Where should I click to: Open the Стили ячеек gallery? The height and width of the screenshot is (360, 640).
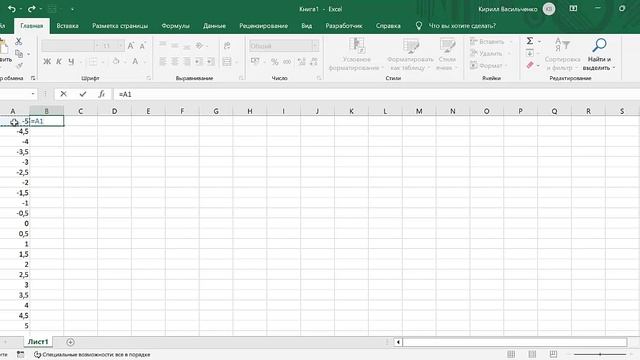click(447, 55)
